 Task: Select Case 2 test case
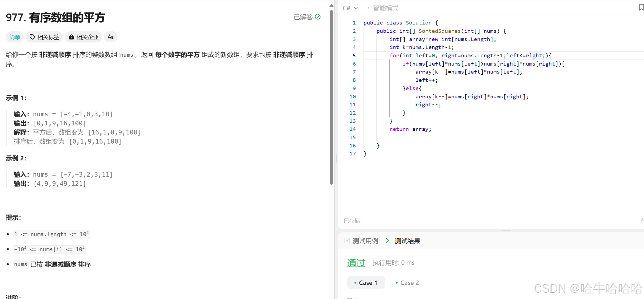click(407, 282)
